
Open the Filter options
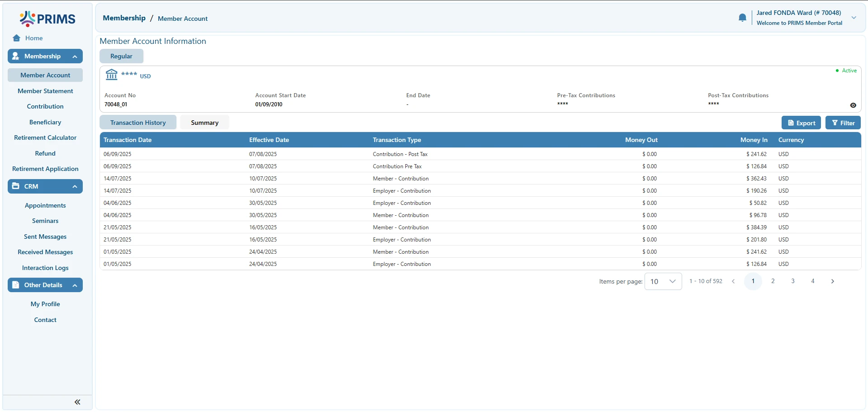(x=843, y=123)
